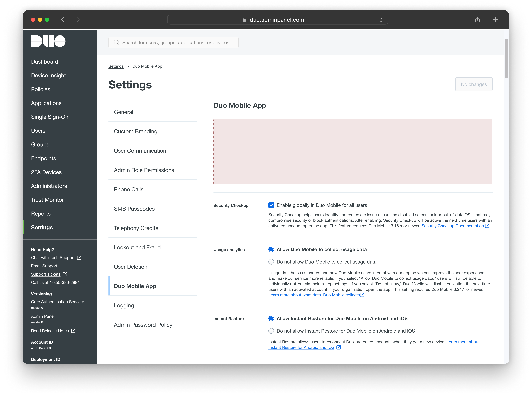Switch to Admin Password Policy section

pyautogui.click(x=143, y=325)
